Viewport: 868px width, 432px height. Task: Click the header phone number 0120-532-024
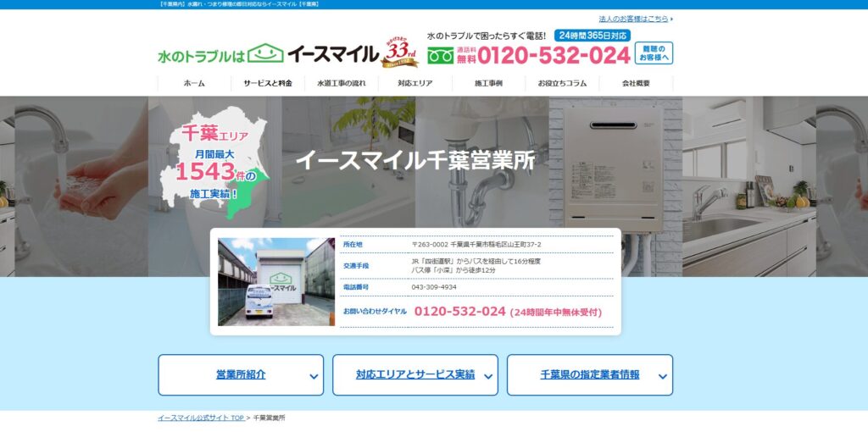coord(554,56)
